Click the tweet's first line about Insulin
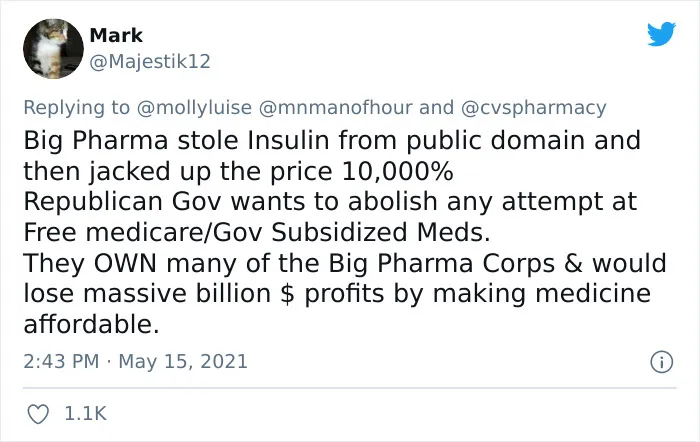Image resolution: width=700 pixels, height=442 pixels. point(332,140)
